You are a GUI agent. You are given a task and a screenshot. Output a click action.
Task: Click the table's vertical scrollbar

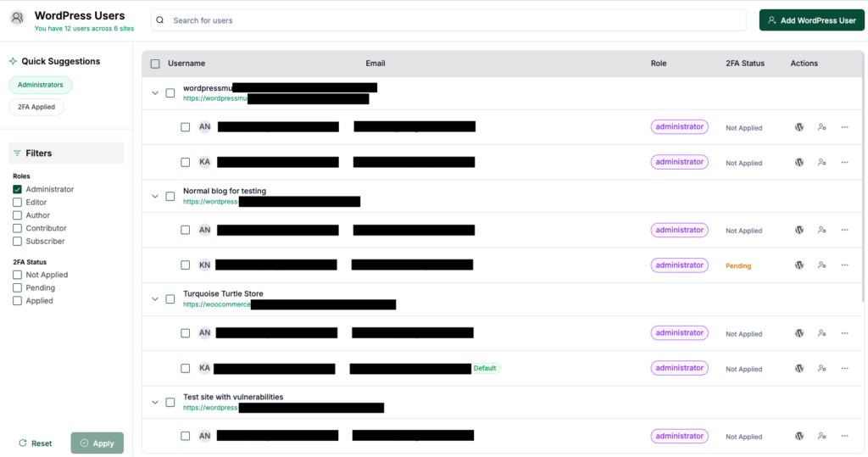[862, 177]
